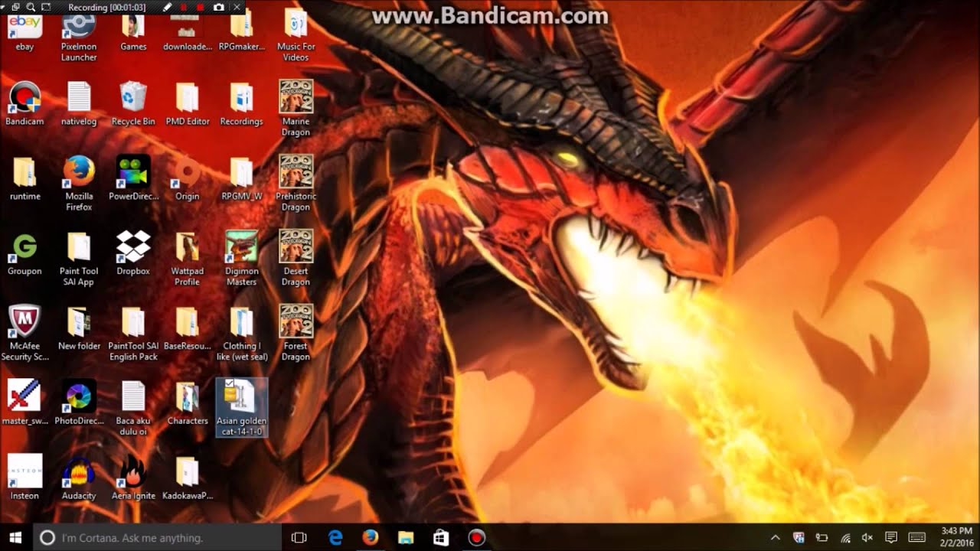The height and width of the screenshot is (551, 980).
Task: Click Bandicam find-window magnifier icon
Action: pyautogui.click(x=31, y=7)
